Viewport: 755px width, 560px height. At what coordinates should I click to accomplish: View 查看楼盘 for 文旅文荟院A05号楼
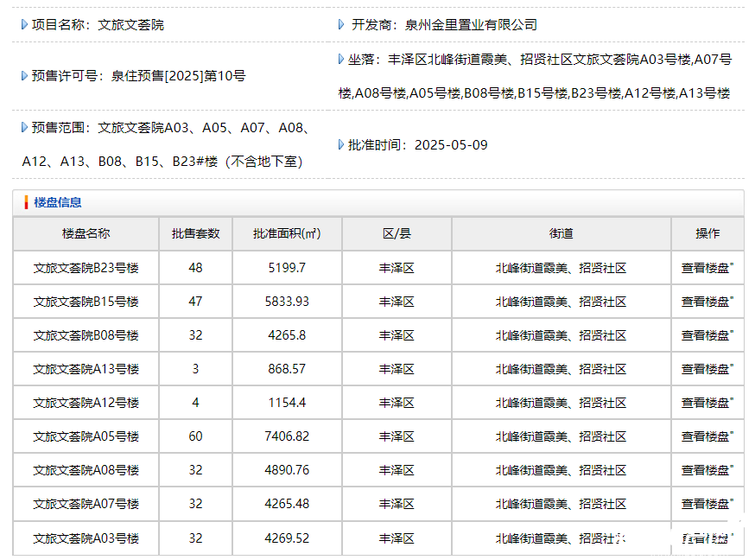(707, 436)
